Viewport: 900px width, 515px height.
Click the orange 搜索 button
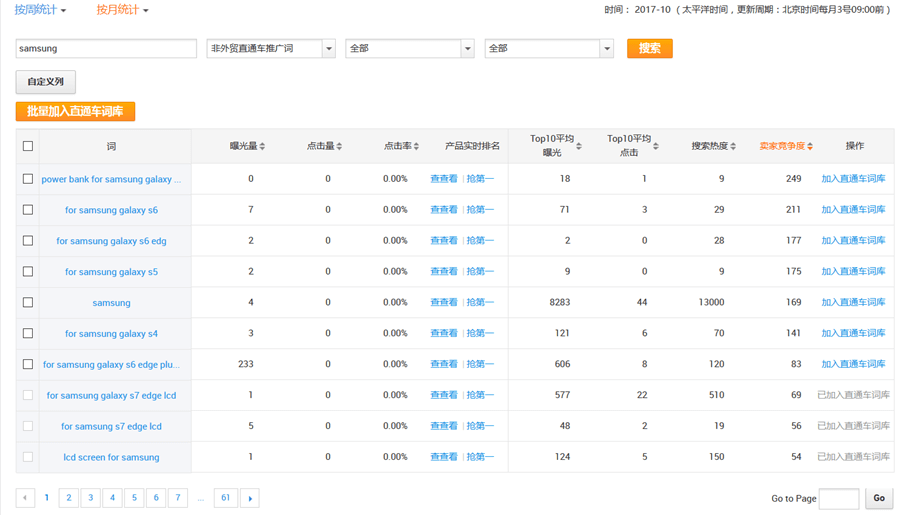[x=649, y=48]
